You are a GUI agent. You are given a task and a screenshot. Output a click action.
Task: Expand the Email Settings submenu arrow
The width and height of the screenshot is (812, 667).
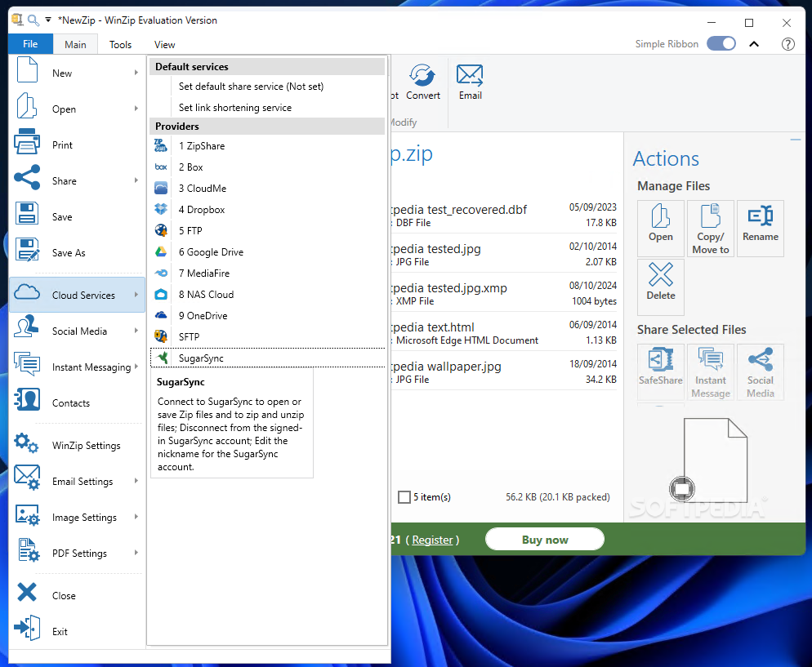tap(136, 481)
